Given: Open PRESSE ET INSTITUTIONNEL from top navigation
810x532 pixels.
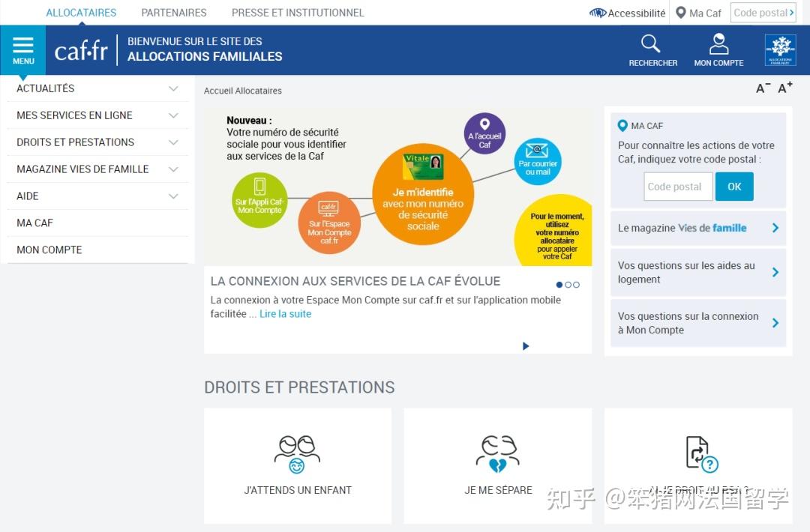Looking at the screenshot, I should tap(298, 12).
